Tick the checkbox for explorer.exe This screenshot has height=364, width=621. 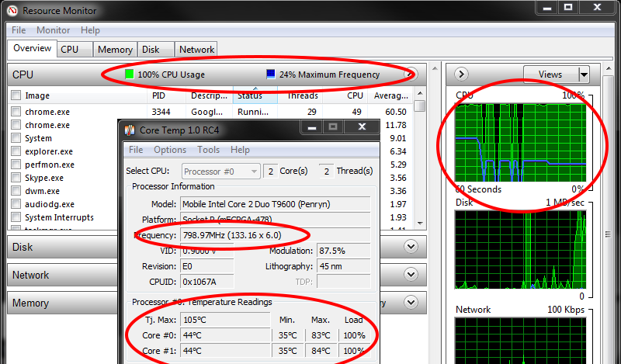coord(16,151)
